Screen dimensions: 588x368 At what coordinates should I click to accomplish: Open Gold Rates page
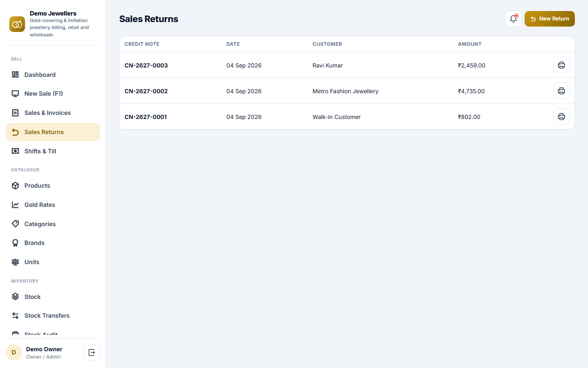pyautogui.click(x=53, y=205)
